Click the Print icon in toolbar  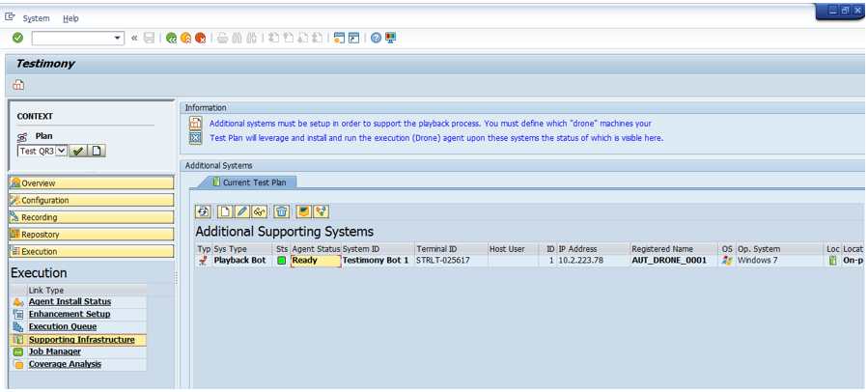coord(222,39)
